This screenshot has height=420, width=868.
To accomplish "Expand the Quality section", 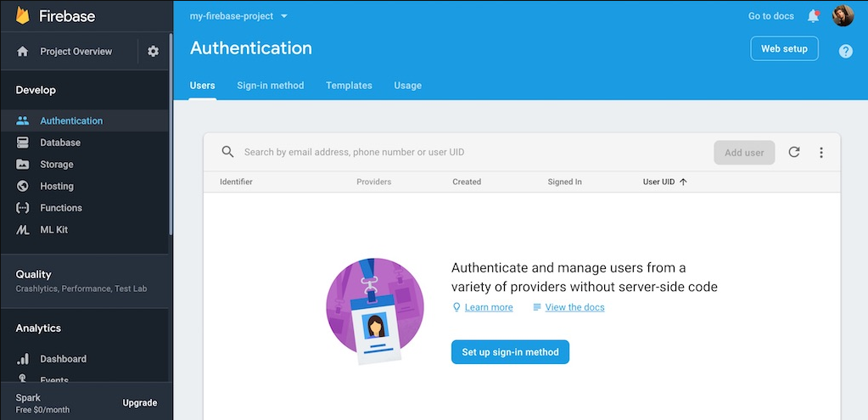I will (x=84, y=281).
